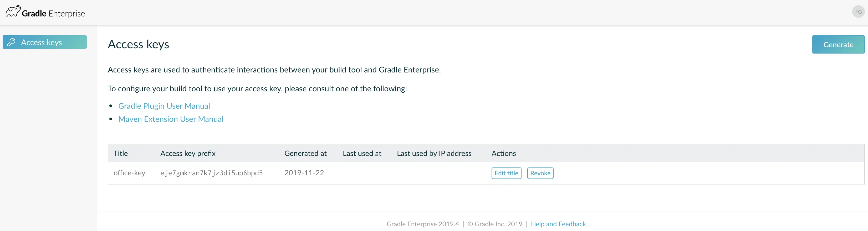The image size is (868, 231).
Task: Click the Generate button
Action: [x=838, y=44]
